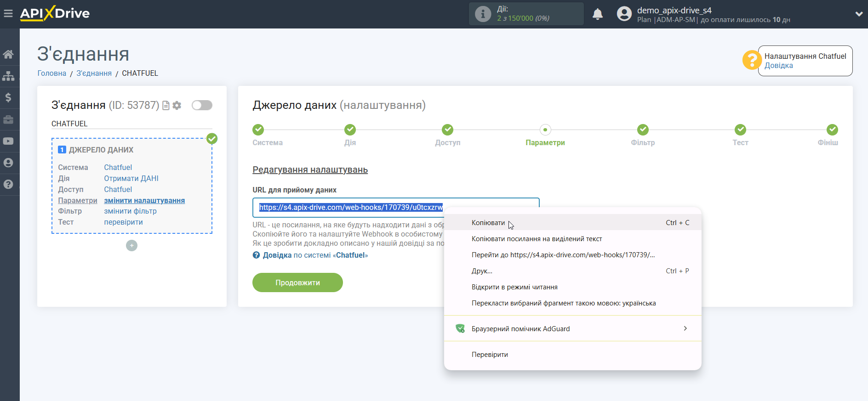Click змінити фільтр link

tap(130, 211)
